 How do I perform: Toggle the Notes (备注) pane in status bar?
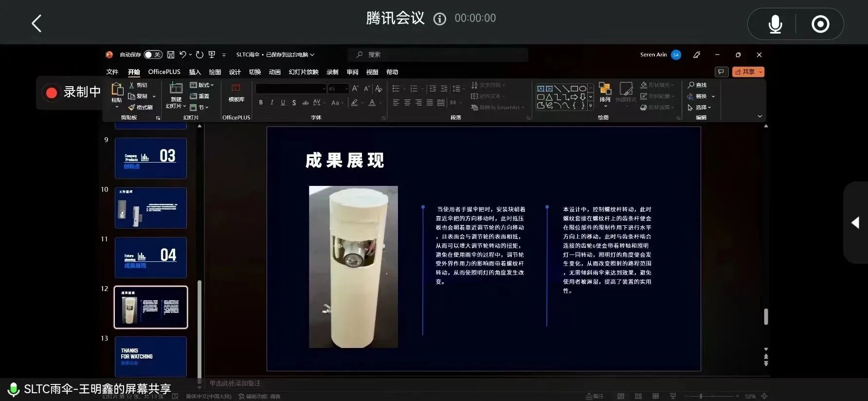pyautogui.click(x=595, y=396)
